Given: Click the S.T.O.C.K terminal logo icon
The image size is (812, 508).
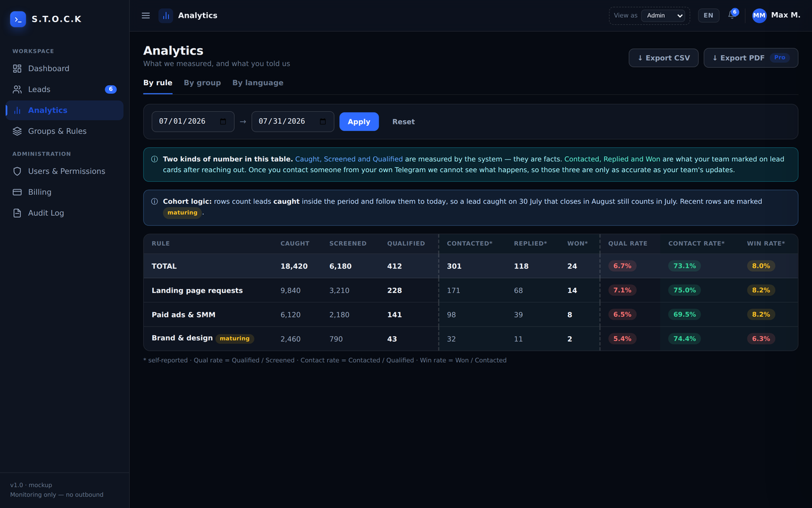Looking at the screenshot, I should pyautogui.click(x=18, y=19).
